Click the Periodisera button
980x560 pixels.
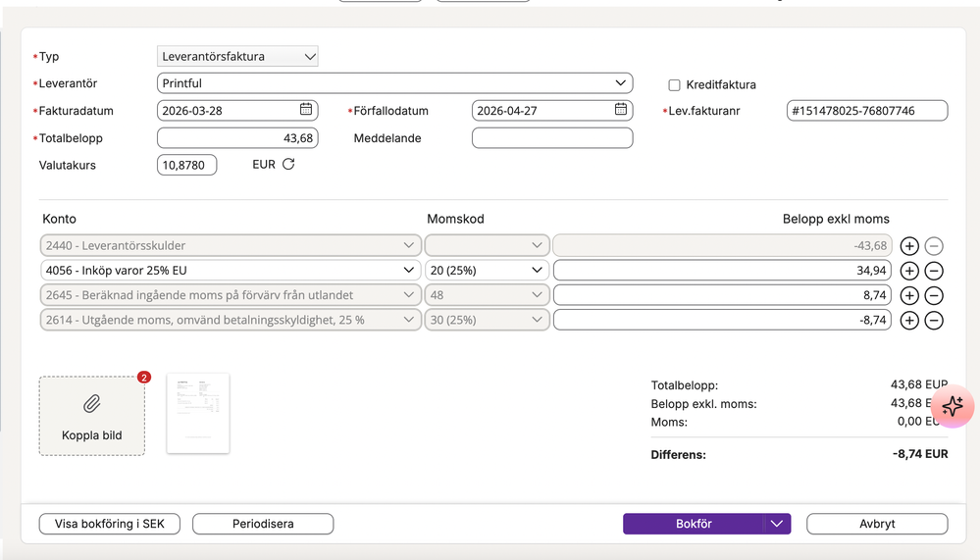click(263, 524)
